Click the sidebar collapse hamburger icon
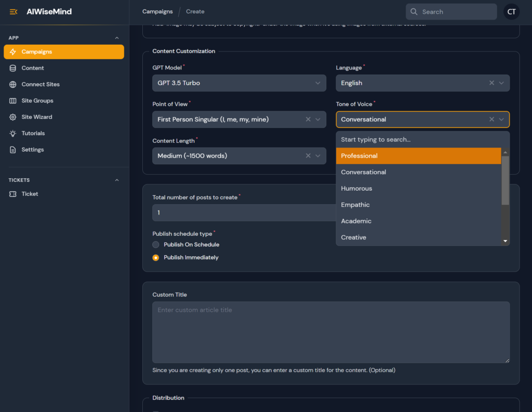Image resolution: width=532 pixels, height=412 pixels. 14,12
